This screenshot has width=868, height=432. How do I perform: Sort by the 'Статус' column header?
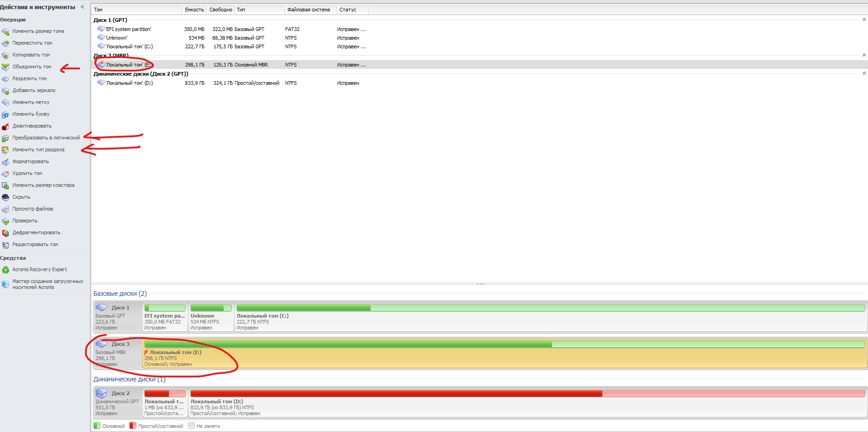pos(353,10)
